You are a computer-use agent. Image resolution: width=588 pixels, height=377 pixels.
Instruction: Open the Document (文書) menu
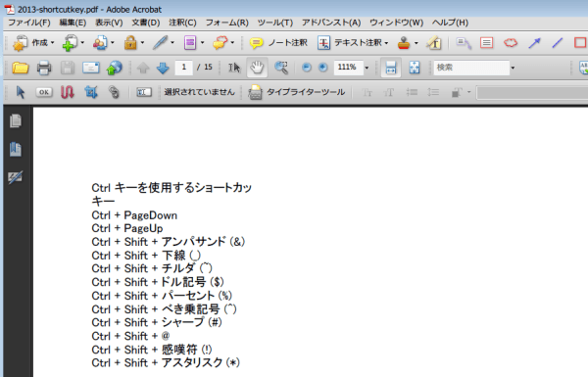pyautogui.click(x=146, y=23)
